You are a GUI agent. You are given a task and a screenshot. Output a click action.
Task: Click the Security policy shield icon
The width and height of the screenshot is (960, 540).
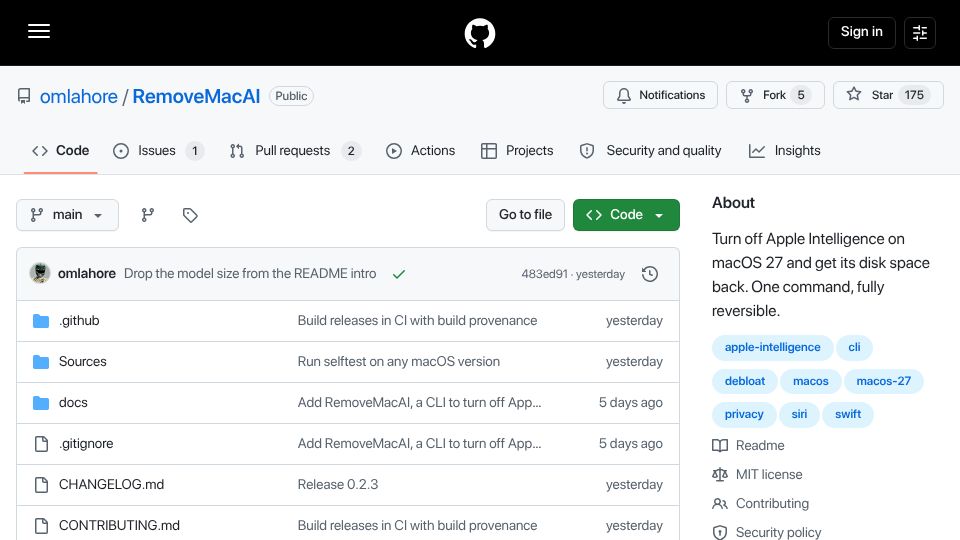tap(720, 533)
